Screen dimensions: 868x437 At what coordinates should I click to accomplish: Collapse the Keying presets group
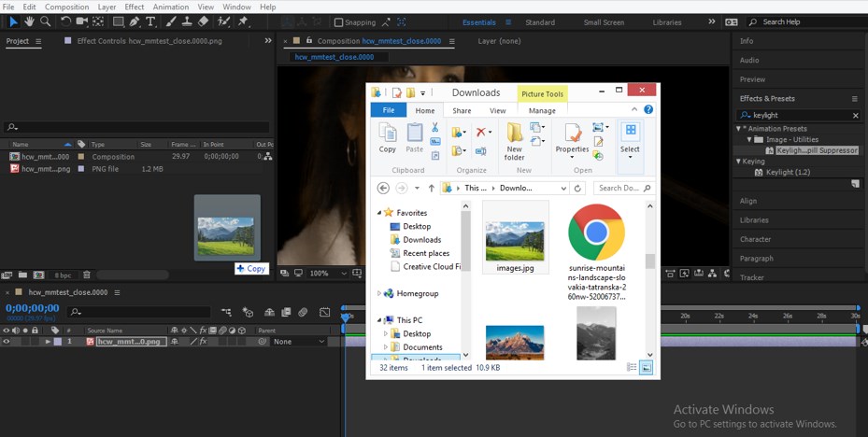738,162
